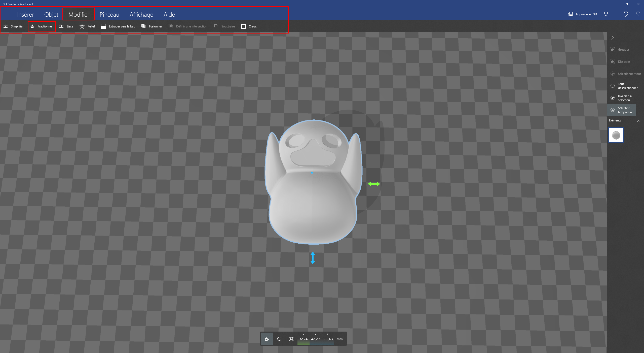The image size is (644, 353).
Task: Click Tout désélectionner
Action: (624, 86)
